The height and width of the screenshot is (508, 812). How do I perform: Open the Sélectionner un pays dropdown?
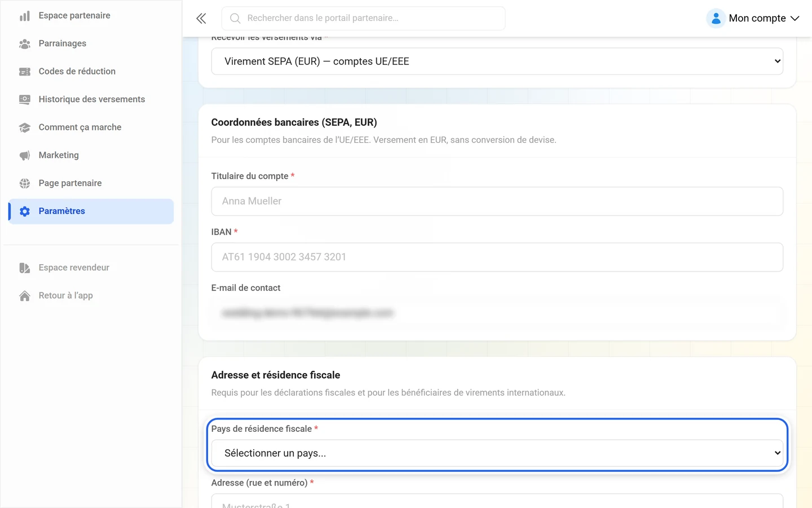497,453
